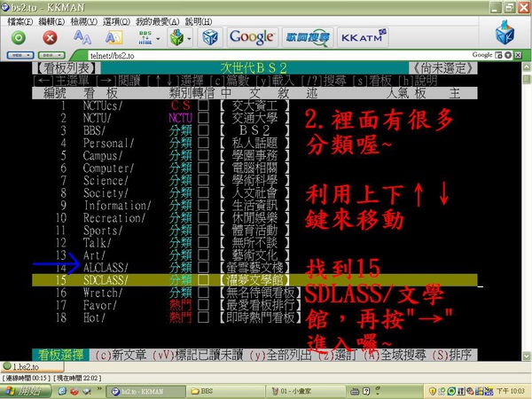Click the green connect button in toolbar
The width and height of the screenshot is (532, 399).
pyautogui.click(x=19, y=37)
